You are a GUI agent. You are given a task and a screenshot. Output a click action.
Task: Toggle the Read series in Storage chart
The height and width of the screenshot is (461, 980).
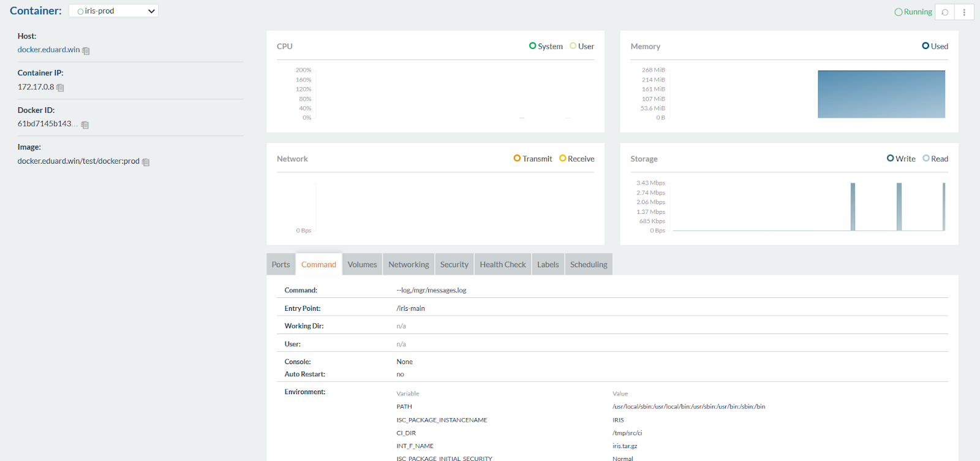pyautogui.click(x=935, y=159)
